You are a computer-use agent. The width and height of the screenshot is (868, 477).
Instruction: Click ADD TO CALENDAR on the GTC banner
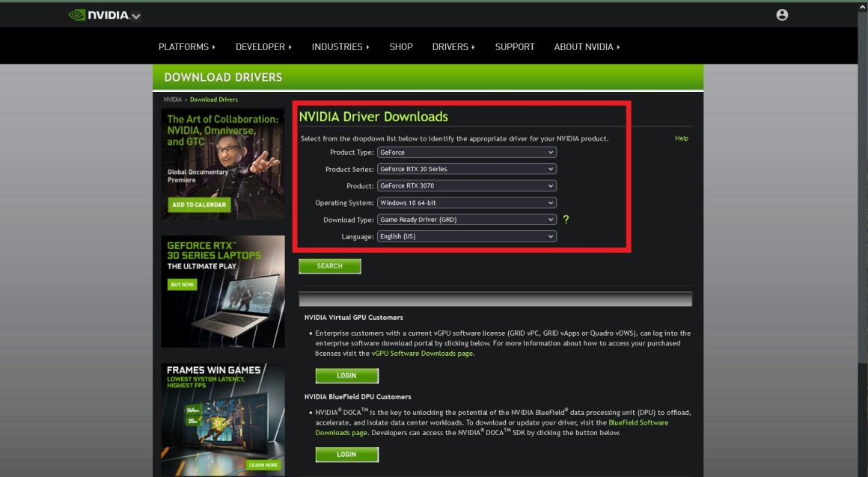click(x=199, y=205)
